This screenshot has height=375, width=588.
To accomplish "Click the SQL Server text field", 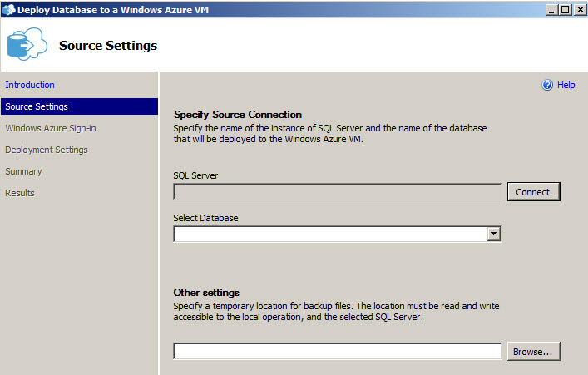I will [x=338, y=191].
